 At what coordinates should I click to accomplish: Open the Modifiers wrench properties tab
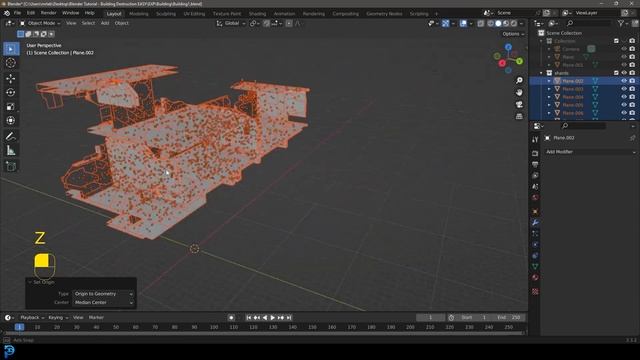coord(535,222)
